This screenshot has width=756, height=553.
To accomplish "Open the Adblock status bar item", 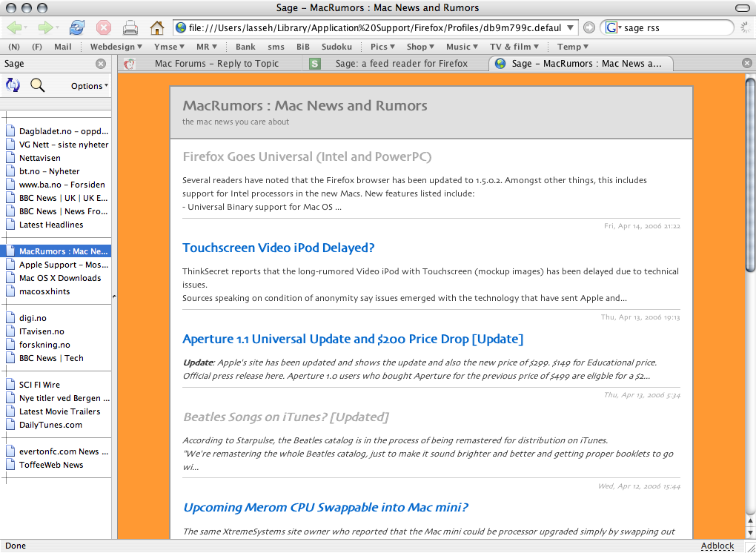I will [717, 546].
